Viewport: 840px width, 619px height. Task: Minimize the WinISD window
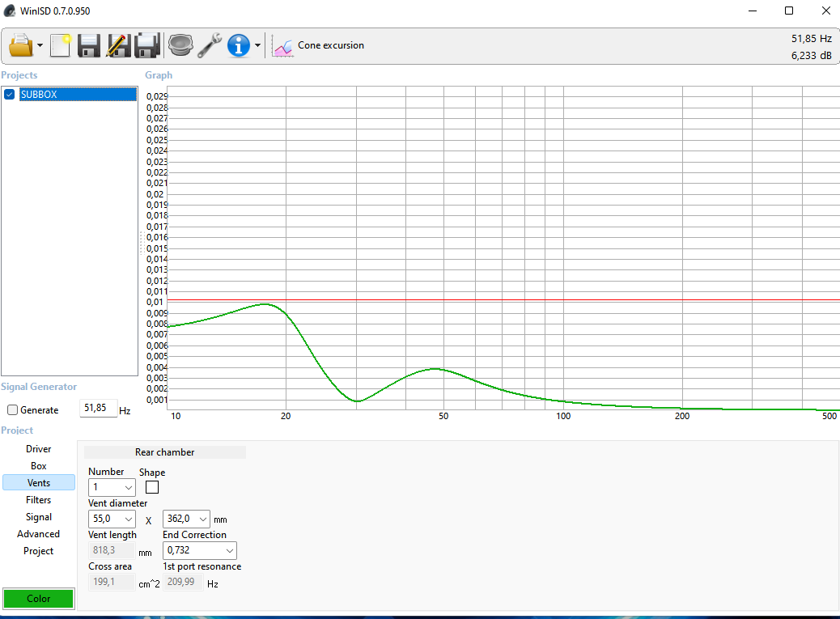(x=753, y=11)
